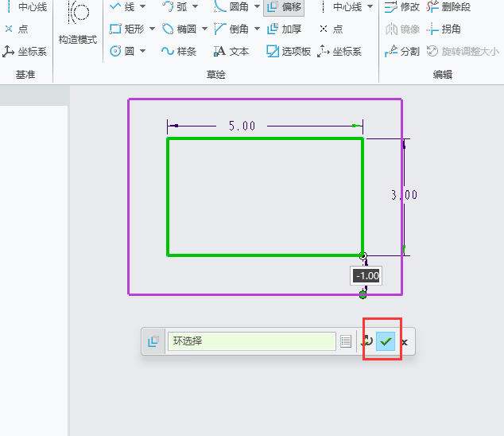Open the Ellipse dropdown arrow
504x436 pixels.
click(204, 29)
